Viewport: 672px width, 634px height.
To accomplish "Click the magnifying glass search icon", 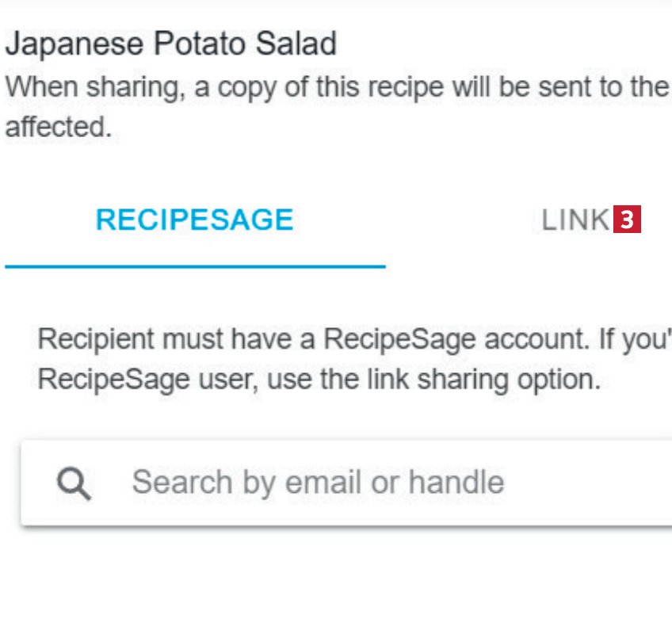I will point(74,483).
